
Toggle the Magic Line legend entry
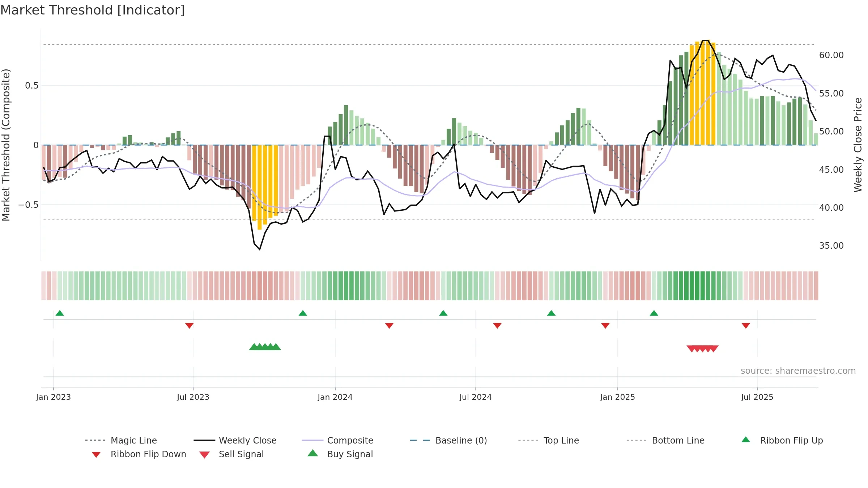121,440
